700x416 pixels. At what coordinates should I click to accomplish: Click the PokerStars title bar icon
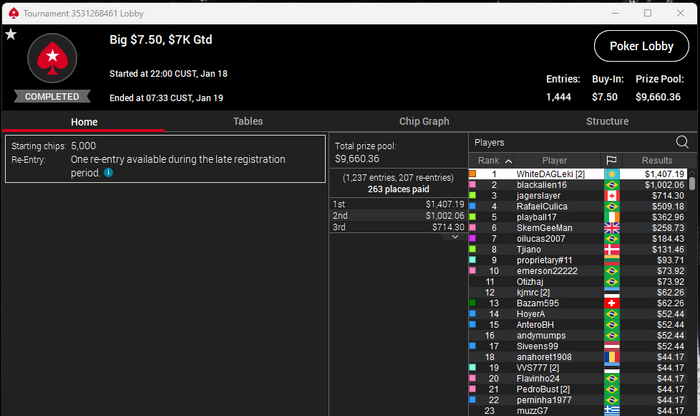pos(14,13)
